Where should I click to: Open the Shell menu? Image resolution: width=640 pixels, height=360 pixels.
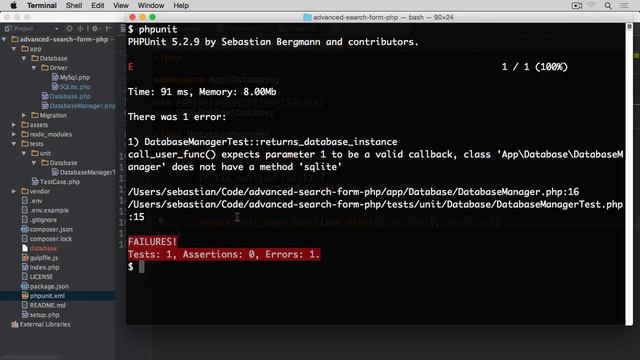[74, 5]
